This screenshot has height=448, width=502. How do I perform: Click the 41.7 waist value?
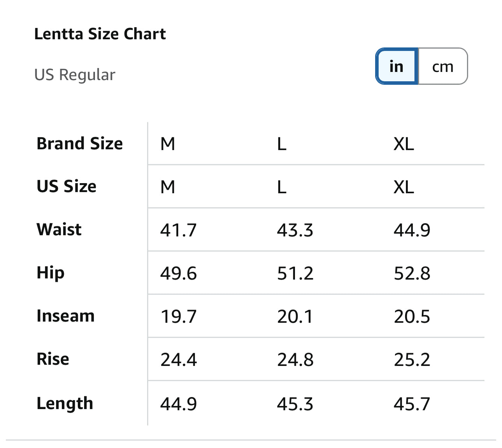pyautogui.click(x=179, y=230)
